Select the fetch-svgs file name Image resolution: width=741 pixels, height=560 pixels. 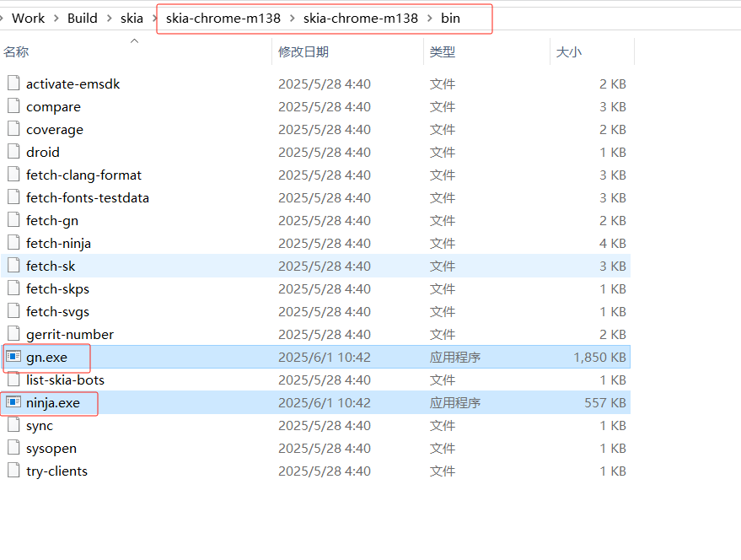tap(57, 312)
